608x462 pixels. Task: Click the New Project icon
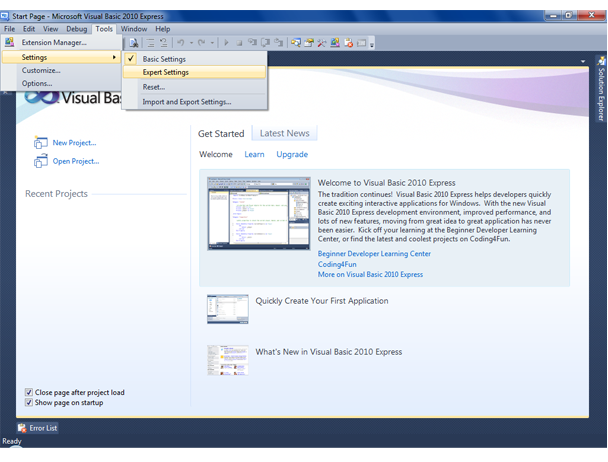pyautogui.click(x=41, y=142)
